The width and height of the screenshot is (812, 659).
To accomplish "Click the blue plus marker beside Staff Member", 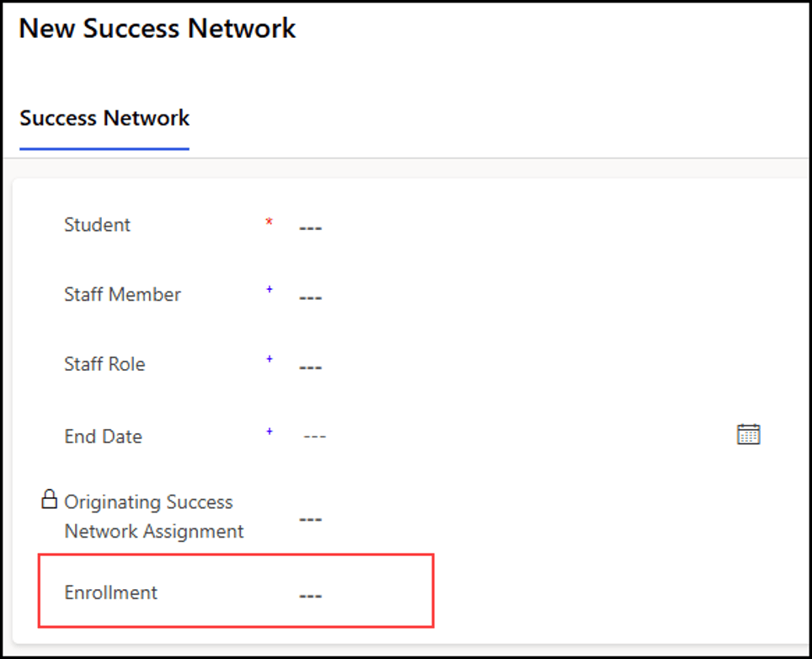I will pyautogui.click(x=270, y=289).
